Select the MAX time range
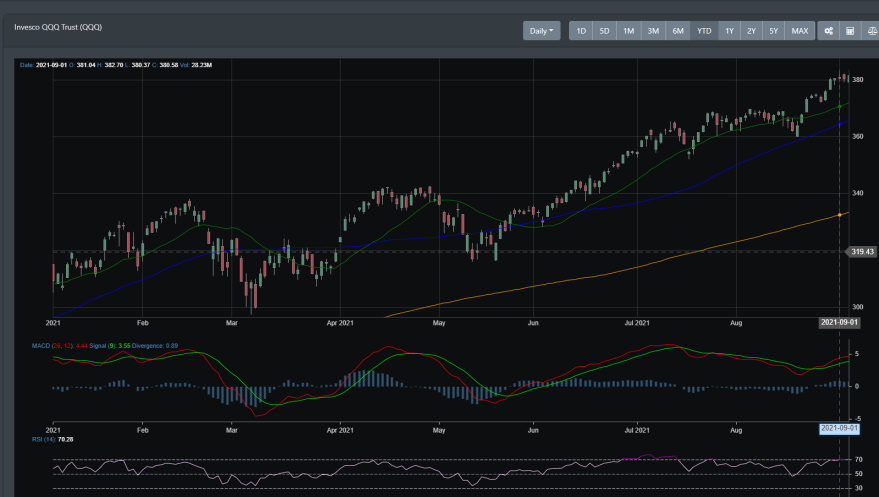Image resolution: width=879 pixels, height=497 pixels. pos(800,31)
